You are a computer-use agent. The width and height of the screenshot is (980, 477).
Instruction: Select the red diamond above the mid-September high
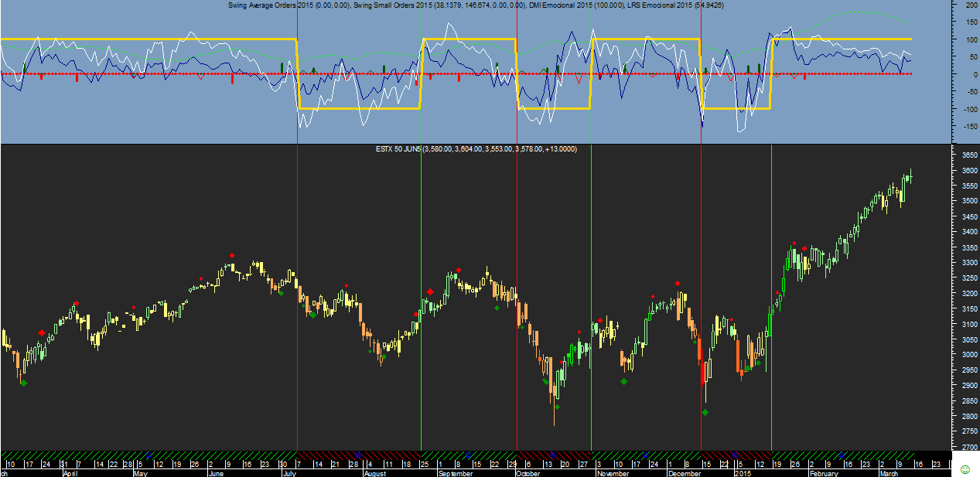[459, 271]
